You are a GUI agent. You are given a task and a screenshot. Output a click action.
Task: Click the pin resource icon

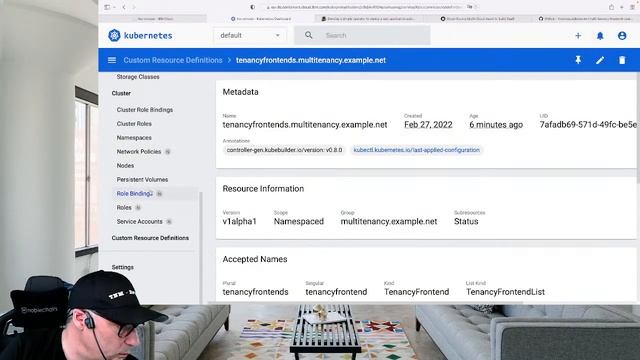point(578,60)
